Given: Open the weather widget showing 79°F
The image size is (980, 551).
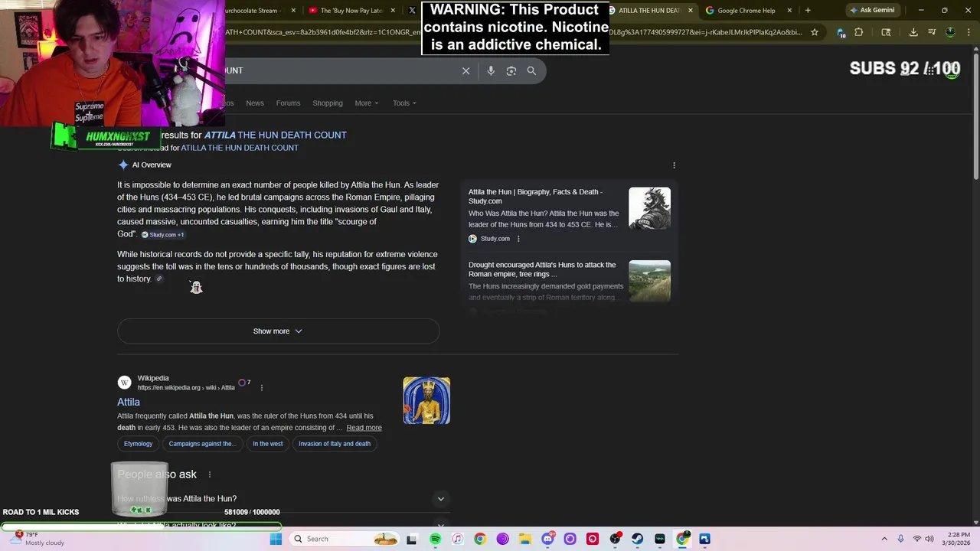Looking at the screenshot, I should pyautogui.click(x=37, y=539).
